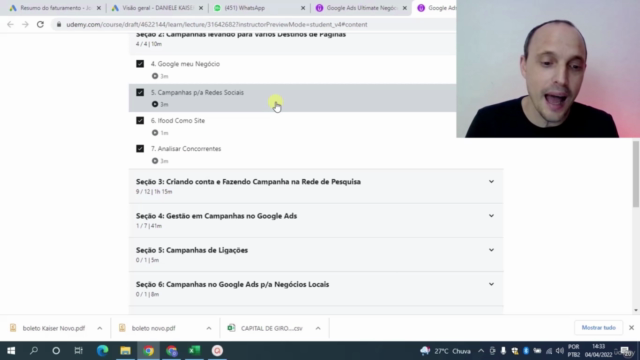Screen dimensions: 640x360
Task: Open Excel from taskbar
Action: pos(194,351)
